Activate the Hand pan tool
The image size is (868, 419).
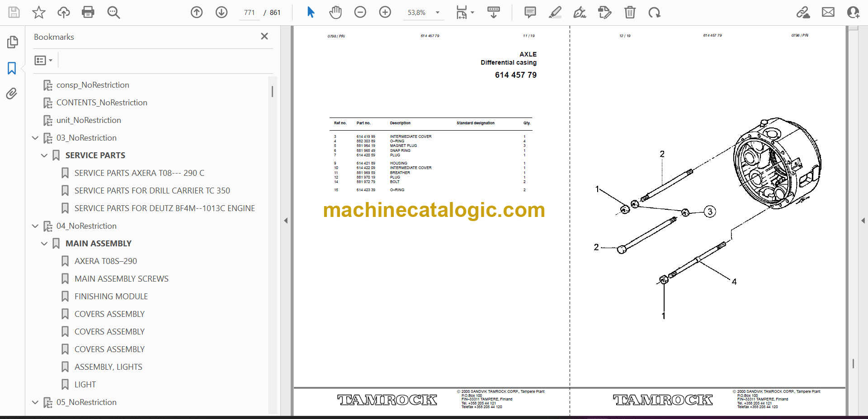pyautogui.click(x=335, y=12)
